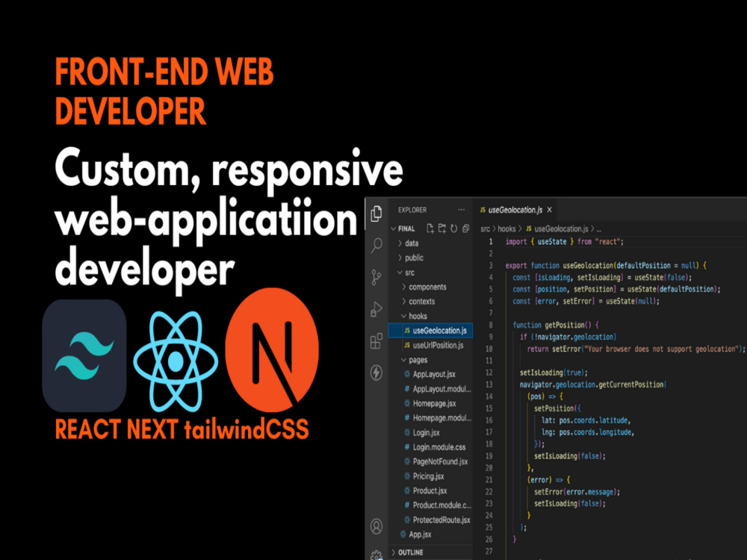This screenshot has height=560, width=747.
Task: Click the 'REACT NEXT tailwindCSS' caption
Action: [182, 429]
